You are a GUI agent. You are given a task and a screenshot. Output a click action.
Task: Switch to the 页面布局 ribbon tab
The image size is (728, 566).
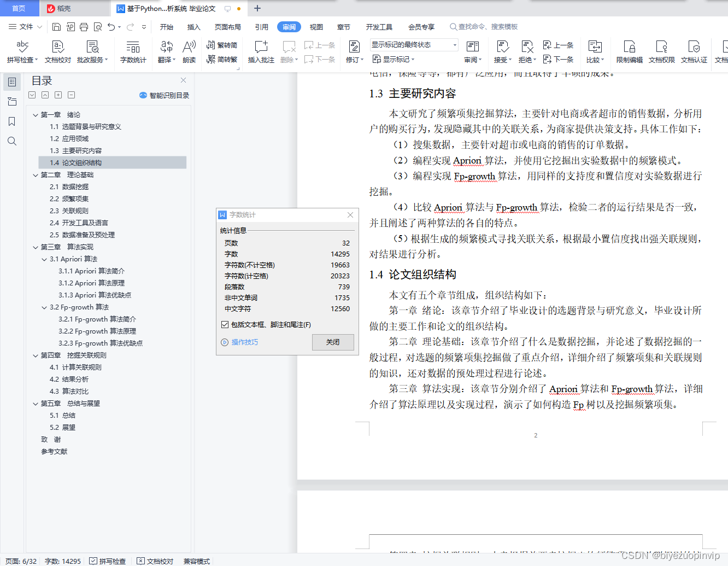tap(228, 27)
